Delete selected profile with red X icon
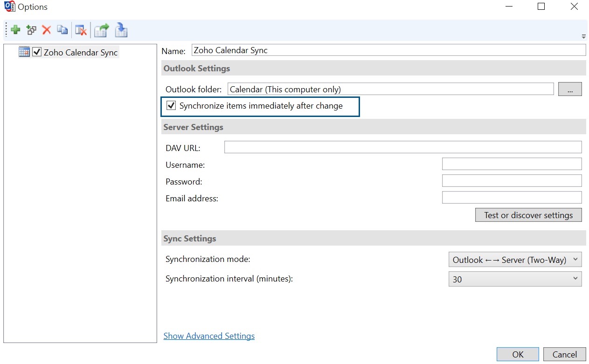 47,30
